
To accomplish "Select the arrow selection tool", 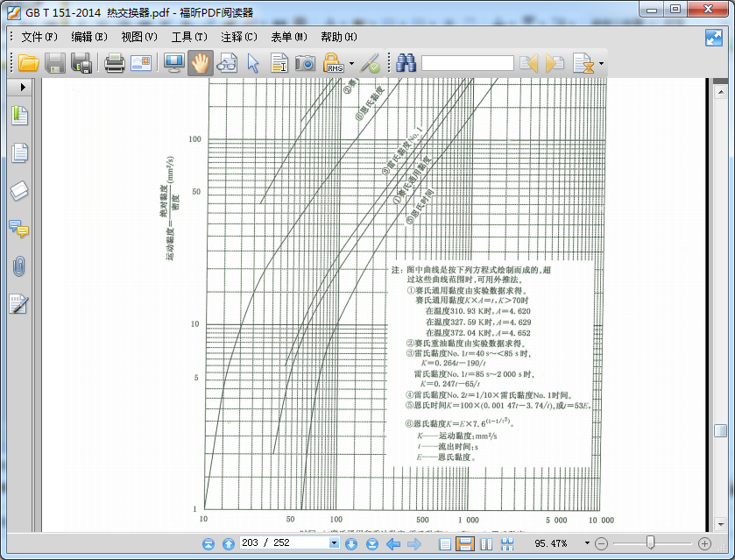I will pyautogui.click(x=253, y=63).
